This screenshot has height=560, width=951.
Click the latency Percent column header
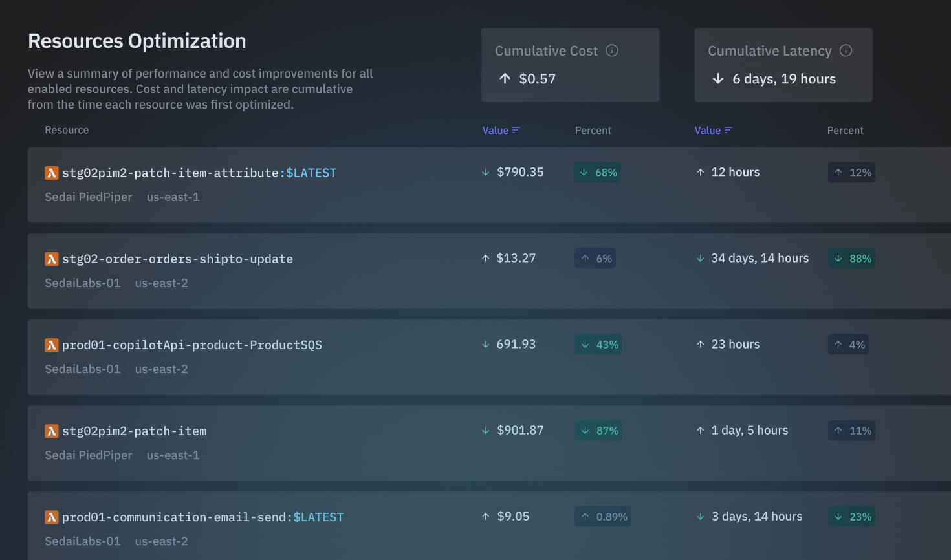tap(845, 130)
